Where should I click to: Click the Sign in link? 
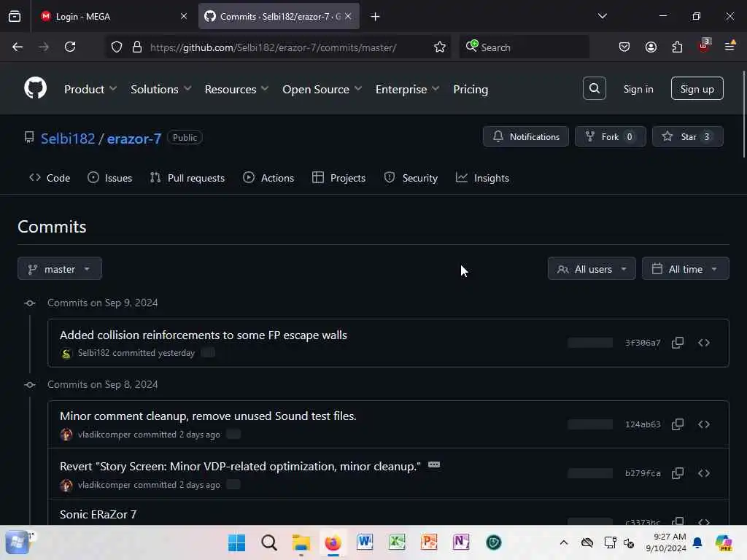638,88
